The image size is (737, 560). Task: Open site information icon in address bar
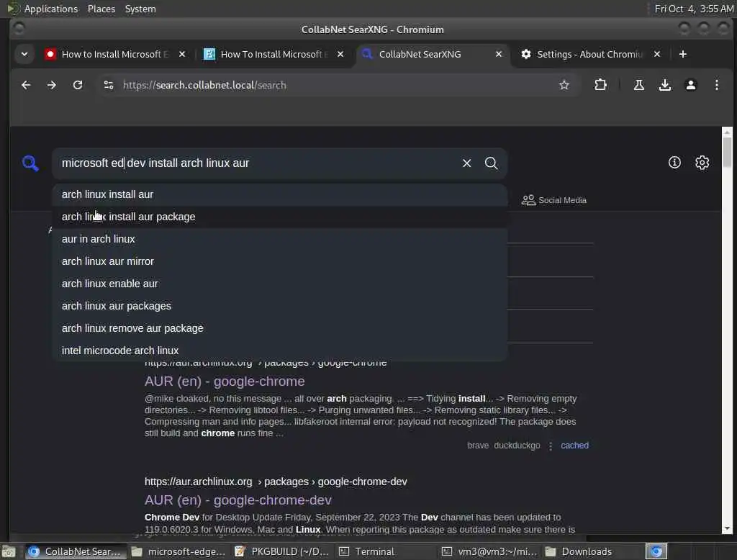tap(109, 85)
